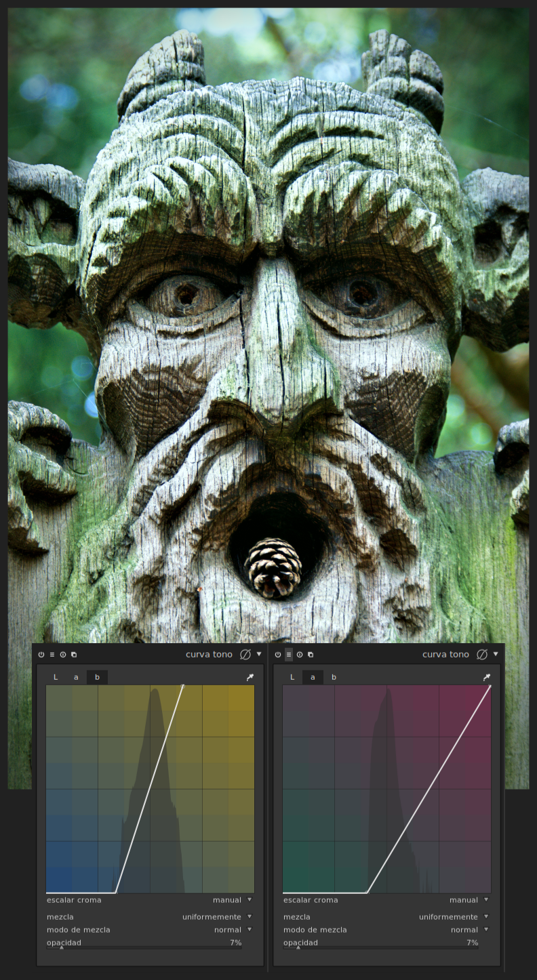Select a tab in right curva tono panel
Viewport: 537px width, 980px height.
coord(313,677)
